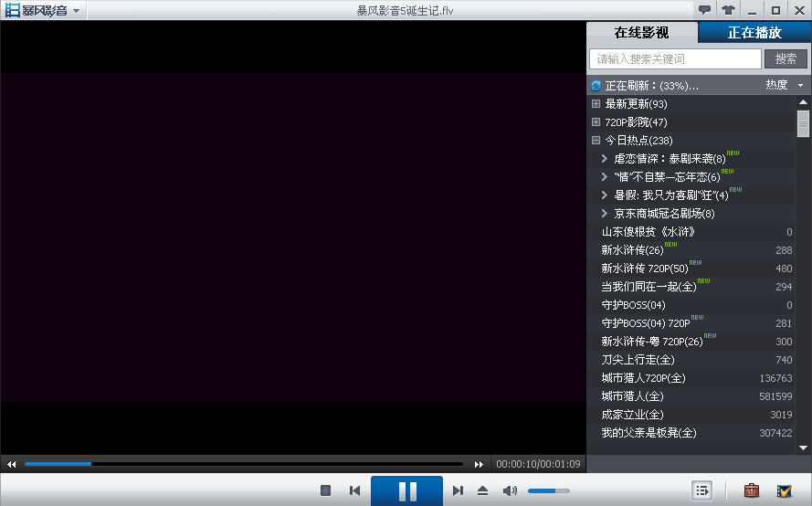Viewport: 812px width, 506px height.
Task: Mute audio with the speaker icon
Action: pos(510,490)
